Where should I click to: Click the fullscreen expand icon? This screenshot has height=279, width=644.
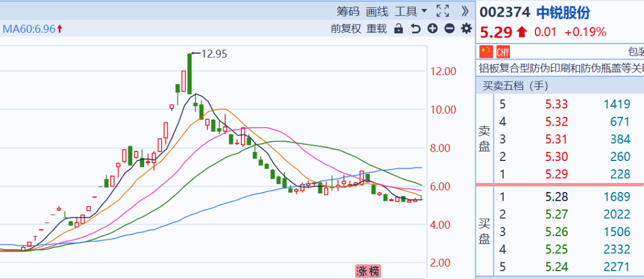pos(442,11)
